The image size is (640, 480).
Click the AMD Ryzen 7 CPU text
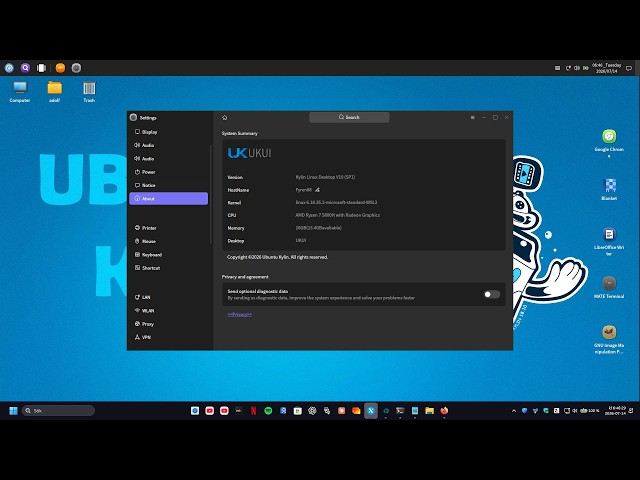tap(338, 215)
